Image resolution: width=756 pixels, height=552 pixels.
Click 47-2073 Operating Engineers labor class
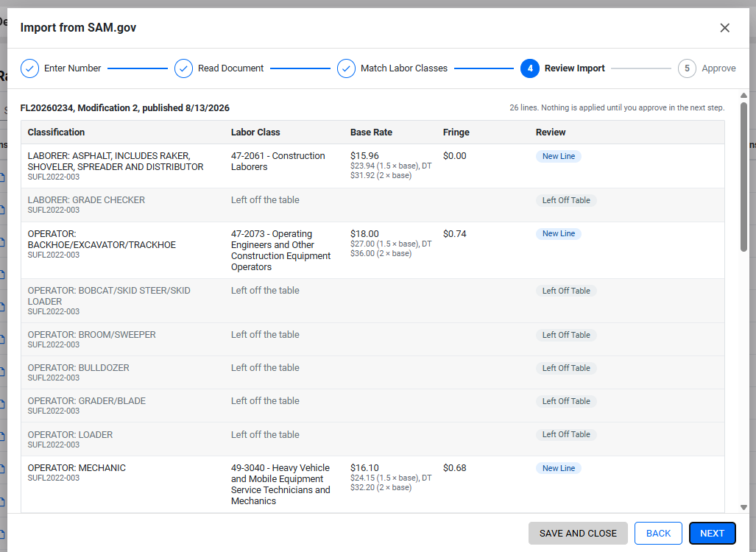click(280, 250)
